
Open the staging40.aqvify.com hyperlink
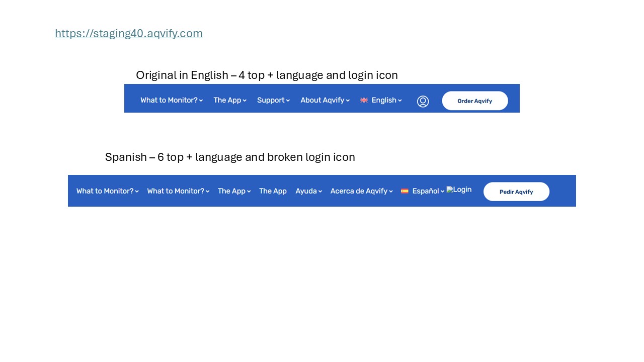129,33
